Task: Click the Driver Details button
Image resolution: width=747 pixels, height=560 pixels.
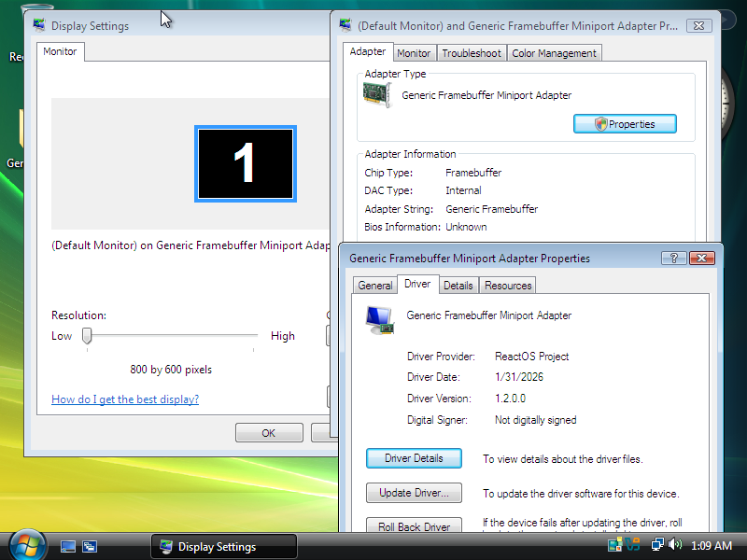Action: pos(414,458)
